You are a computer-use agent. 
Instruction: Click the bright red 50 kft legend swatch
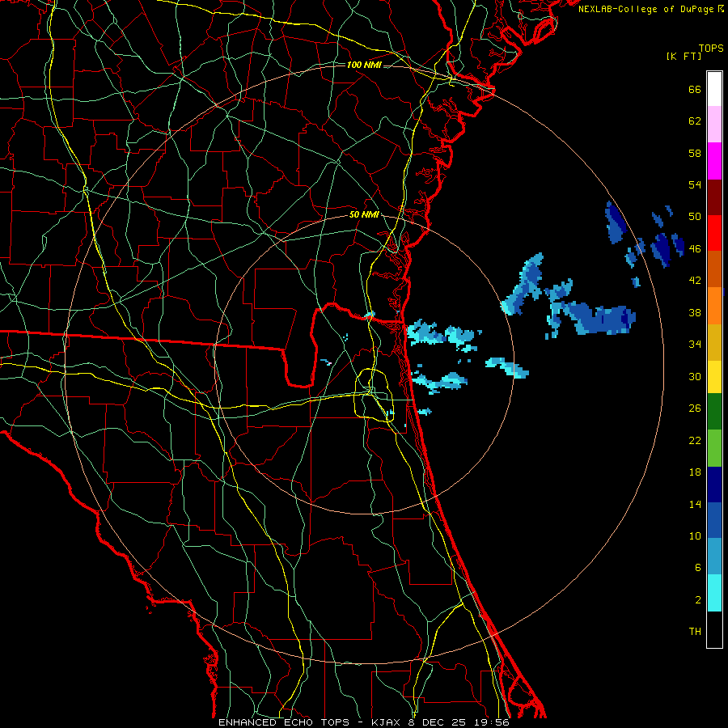714,233
